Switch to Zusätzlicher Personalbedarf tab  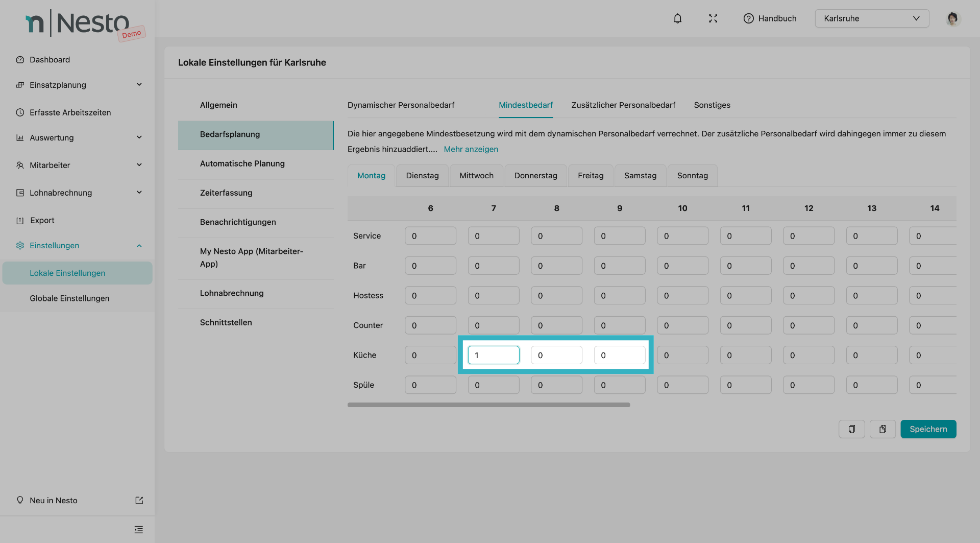[x=623, y=105]
